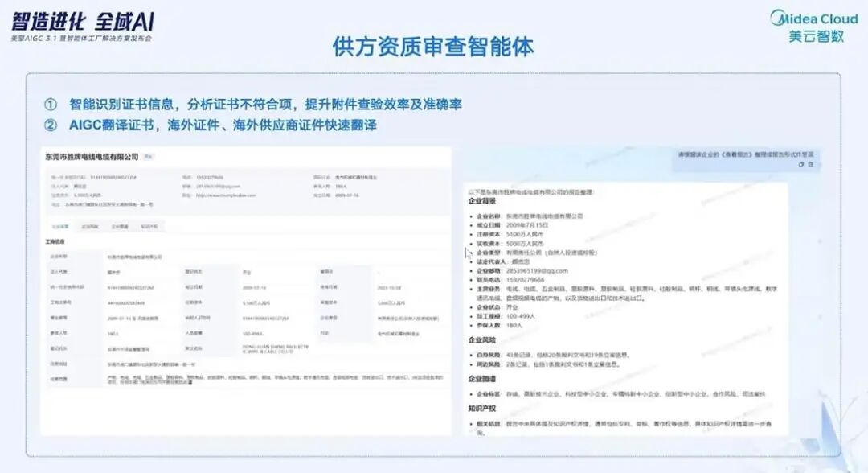The width and height of the screenshot is (868, 473).
Task: Select 实缴资本 5000万人民币 line
Action: (x=510, y=243)
